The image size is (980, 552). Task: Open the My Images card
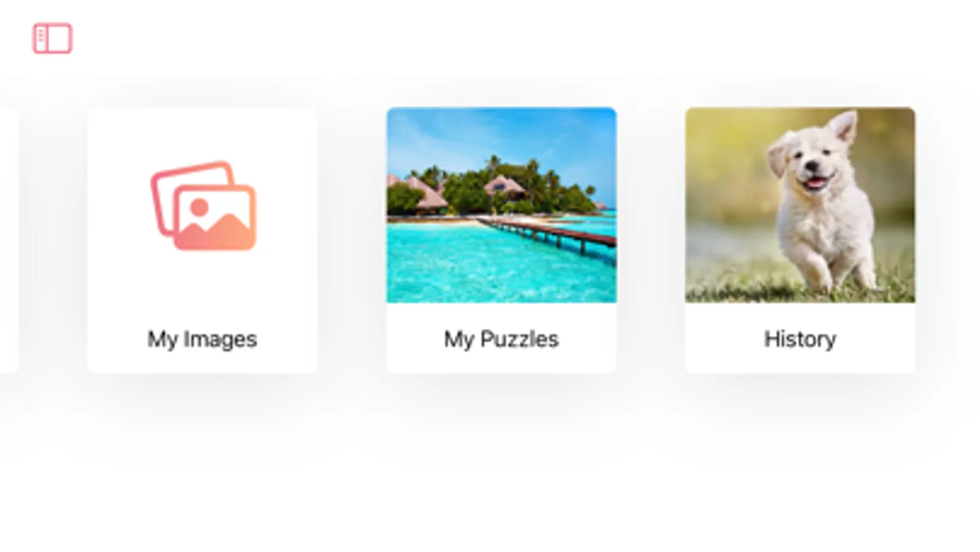(202, 240)
